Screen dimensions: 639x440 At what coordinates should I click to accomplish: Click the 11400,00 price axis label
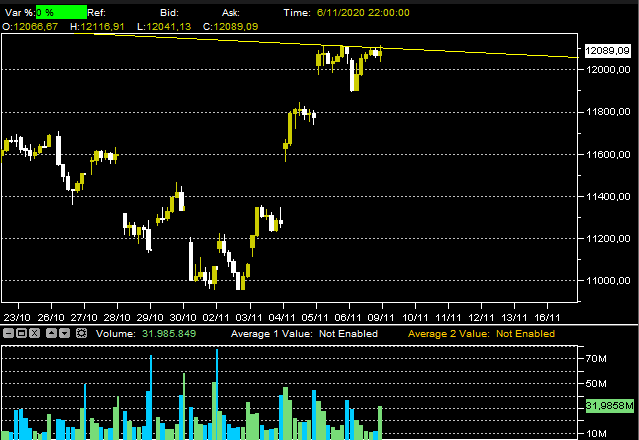click(608, 197)
